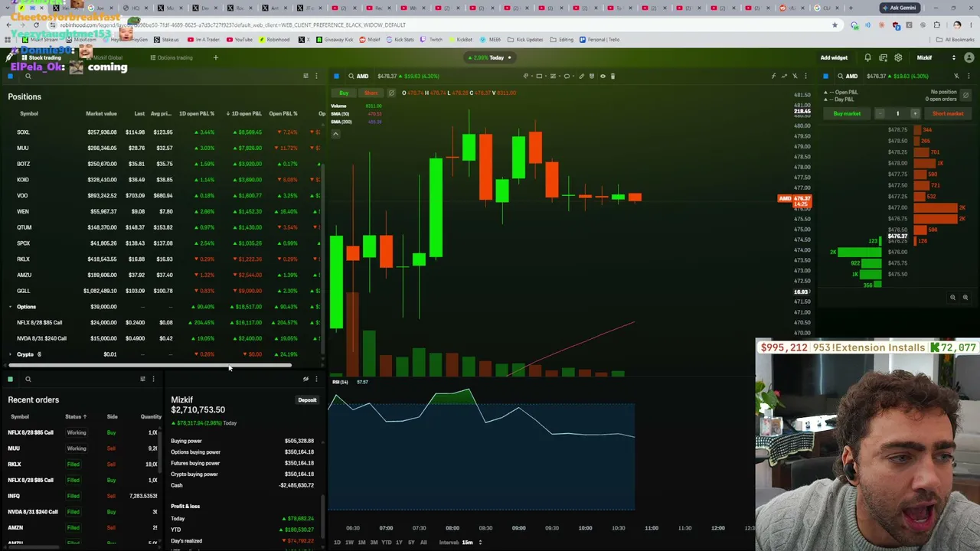The height and width of the screenshot is (551, 980).
Task: Expand the Crypto positions group
Action: (11, 354)
